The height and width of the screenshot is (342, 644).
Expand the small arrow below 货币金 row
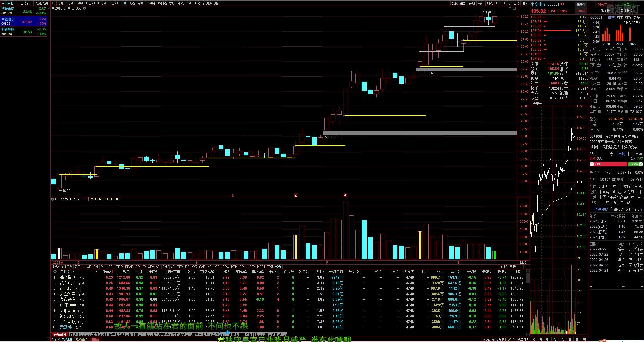(616, 69)
